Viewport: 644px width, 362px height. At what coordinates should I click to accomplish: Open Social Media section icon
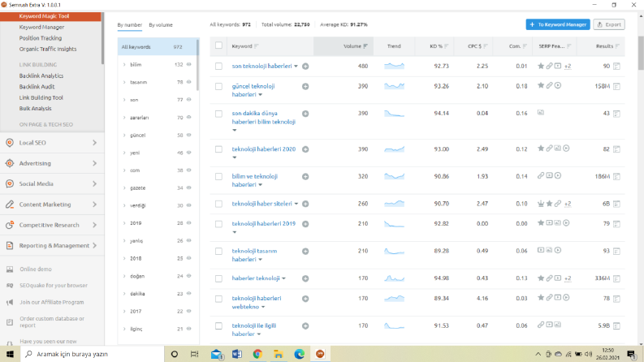click(x=10, y=183)
